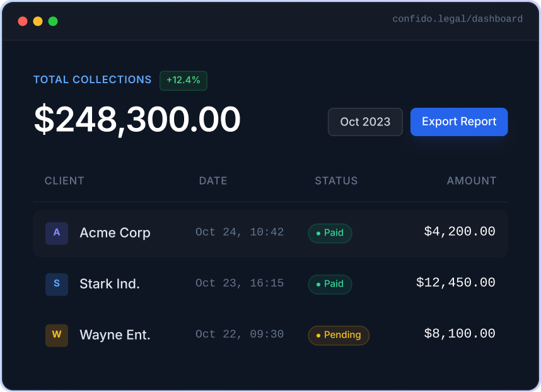Click the AMOUNT column header
Viewport: 541px width, 392px height.
[472, 181]
